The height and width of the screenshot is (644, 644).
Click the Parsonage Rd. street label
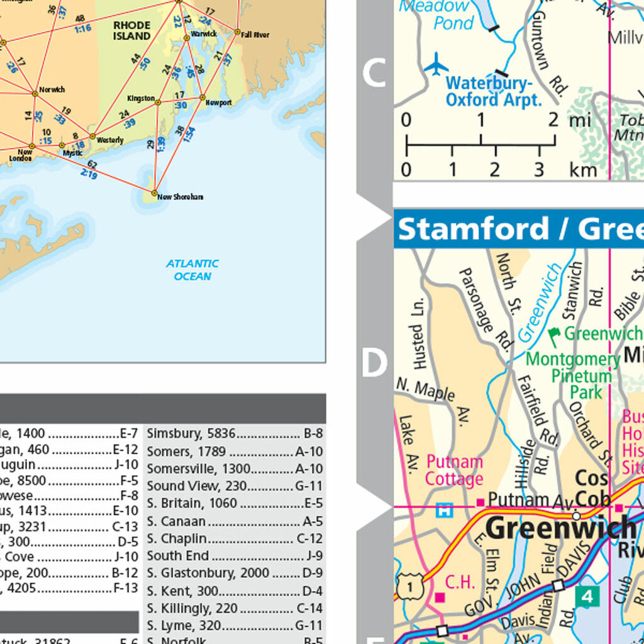coord(487,311)
